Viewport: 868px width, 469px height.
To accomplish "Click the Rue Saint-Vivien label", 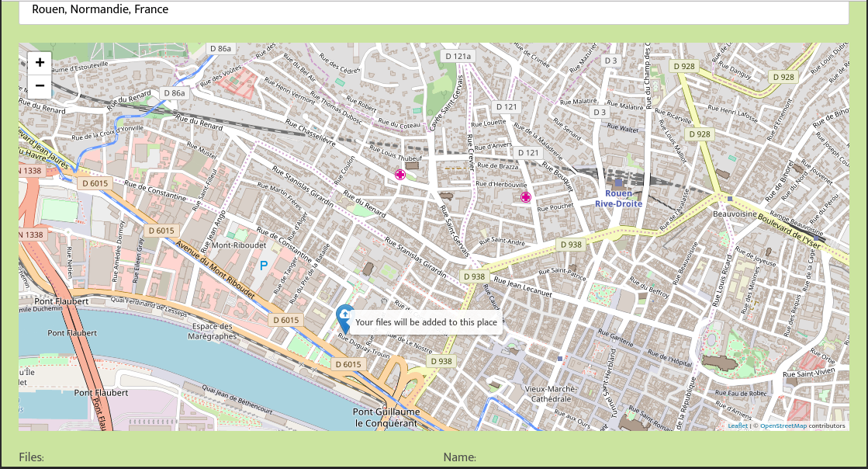I will 809,373.
